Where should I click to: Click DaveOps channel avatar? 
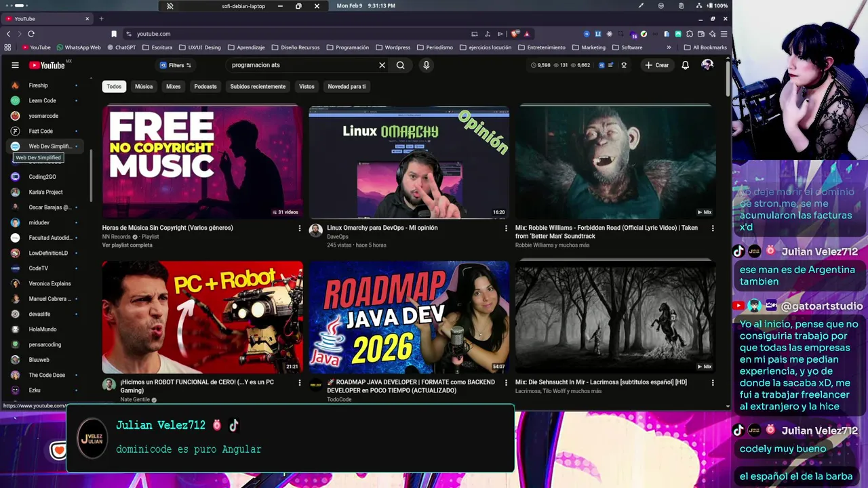coord(315,230)
